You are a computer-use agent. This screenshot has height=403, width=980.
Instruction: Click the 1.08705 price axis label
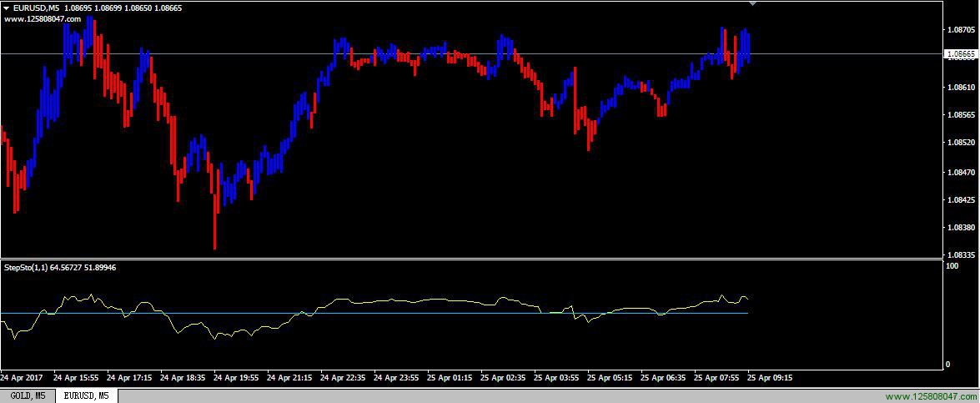click(x=962, y=29)
